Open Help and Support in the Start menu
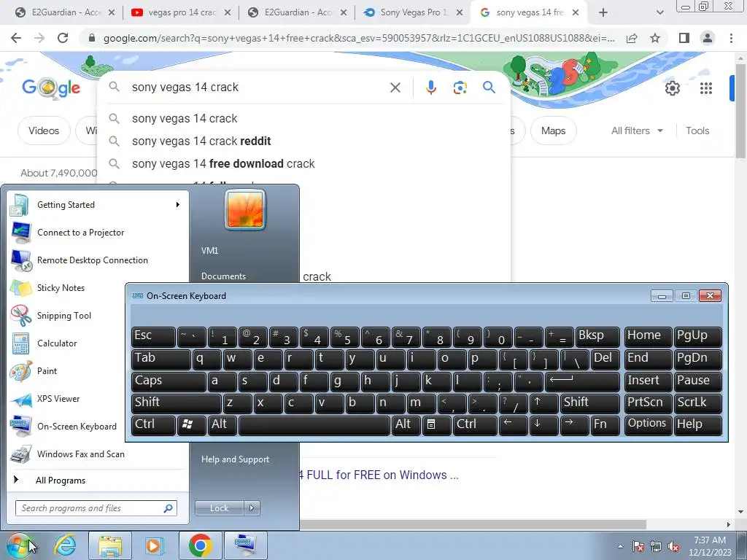This screenshot has height=560, width=747. pyautogui.click(x=236, y=459)
